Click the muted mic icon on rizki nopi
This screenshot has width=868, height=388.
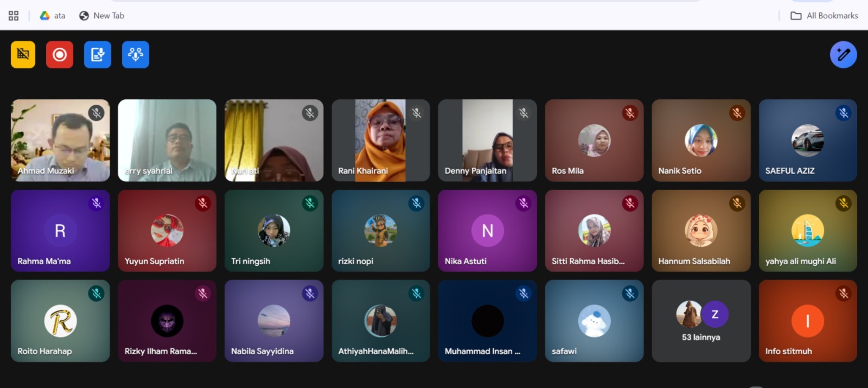click(417, 203)
